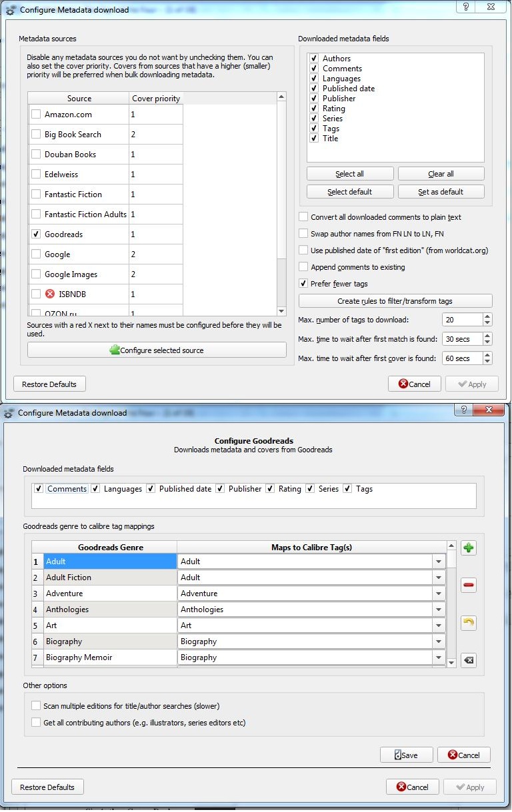Click the Clear all button
512x812 pixels.
point(441,174)
